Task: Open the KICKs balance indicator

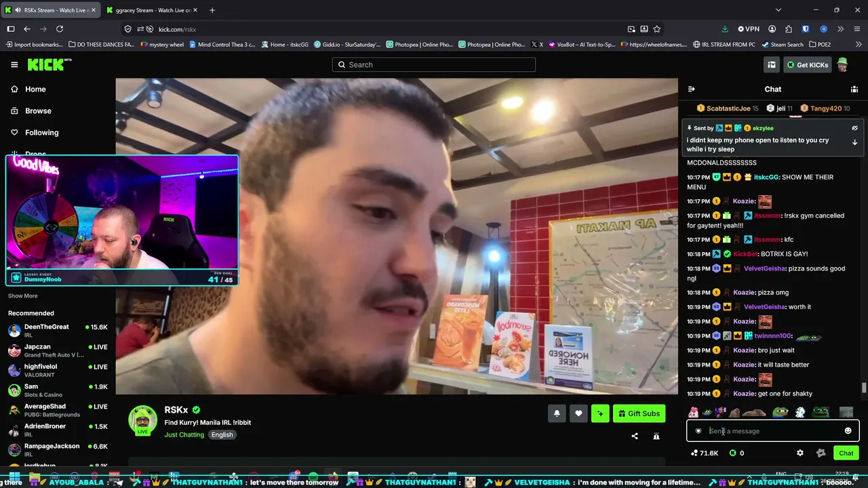Action: click(x=736, y=453)
